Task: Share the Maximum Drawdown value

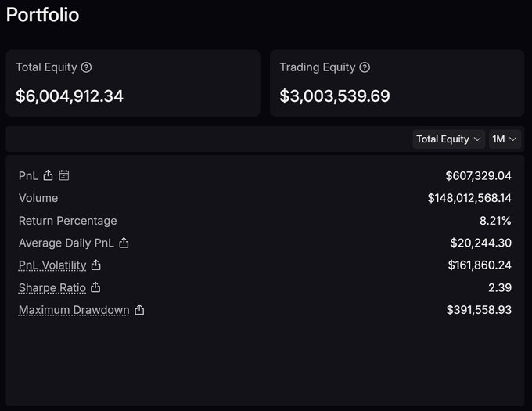Action: (x=139, y=310)
